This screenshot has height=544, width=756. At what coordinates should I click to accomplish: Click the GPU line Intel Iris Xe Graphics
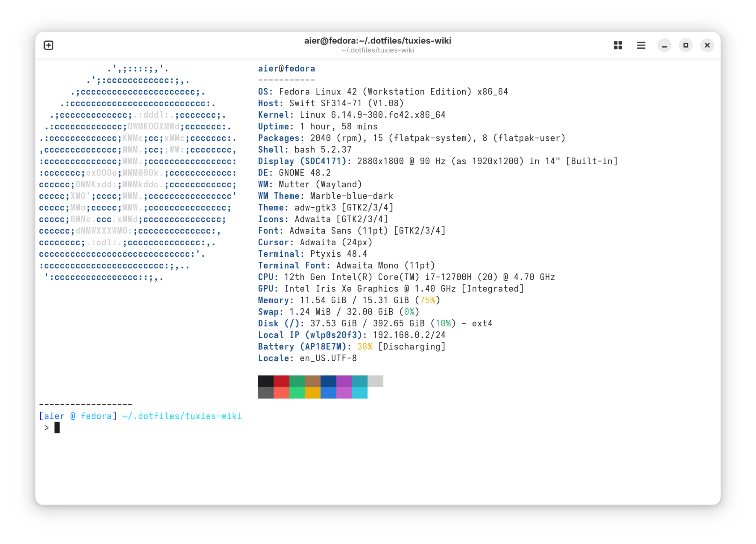pyautogui.click(x=391, y=289)
